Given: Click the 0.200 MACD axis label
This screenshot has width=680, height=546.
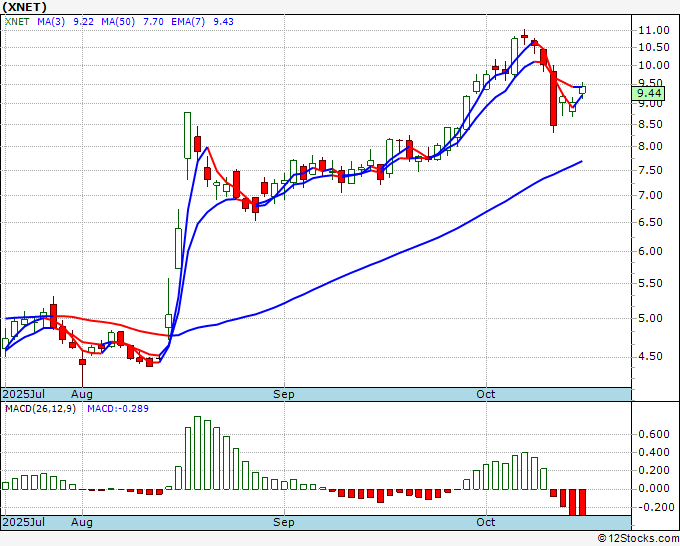Looking at the screenshot, I should (654, 470).
